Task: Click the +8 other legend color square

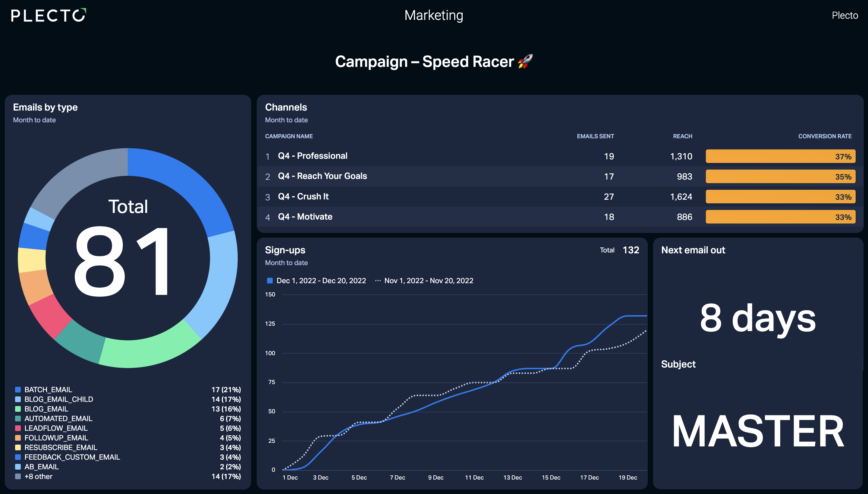Action: (x=18, y=476)
